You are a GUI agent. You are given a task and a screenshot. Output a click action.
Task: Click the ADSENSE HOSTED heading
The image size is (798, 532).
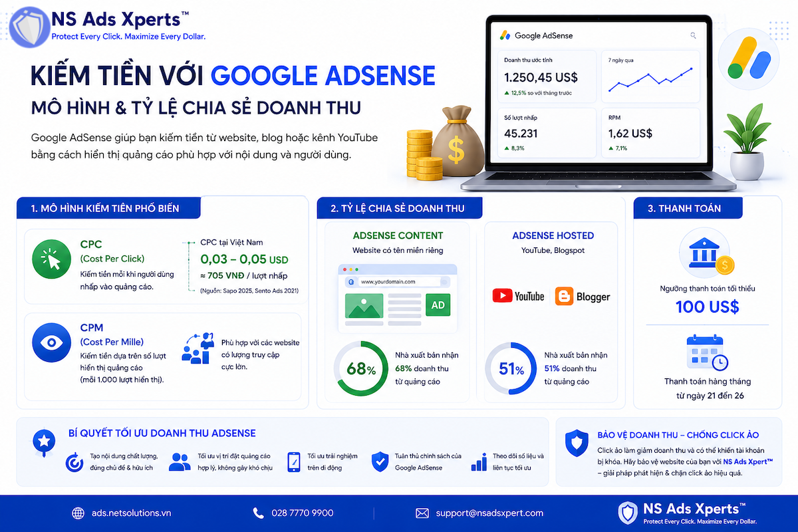(553, 235)
